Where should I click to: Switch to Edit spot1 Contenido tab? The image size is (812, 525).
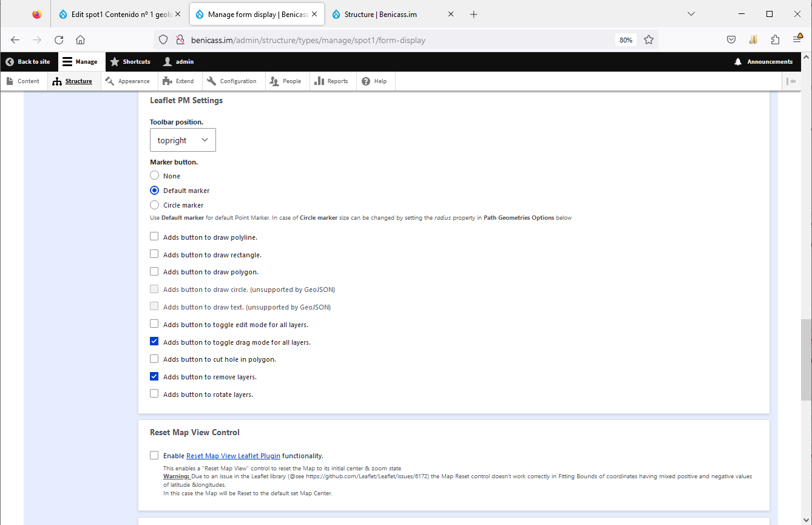(x=120, y=14)
